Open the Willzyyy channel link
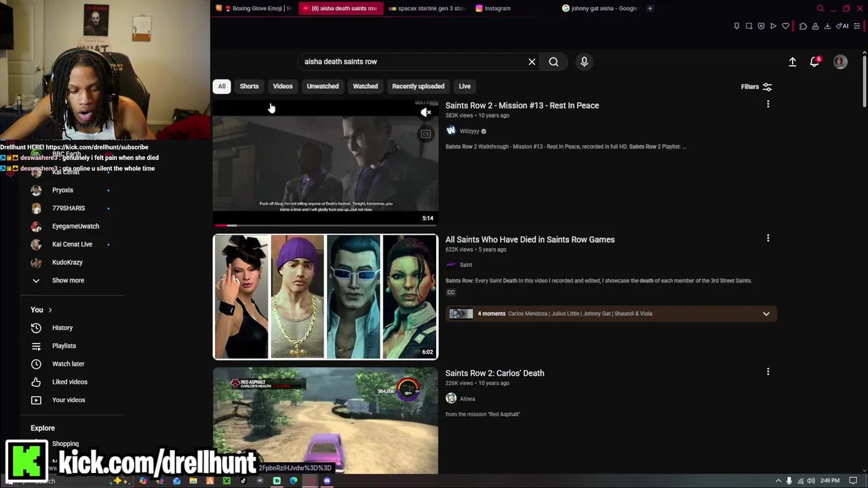 pyautogui.click(x=469, y=131)
